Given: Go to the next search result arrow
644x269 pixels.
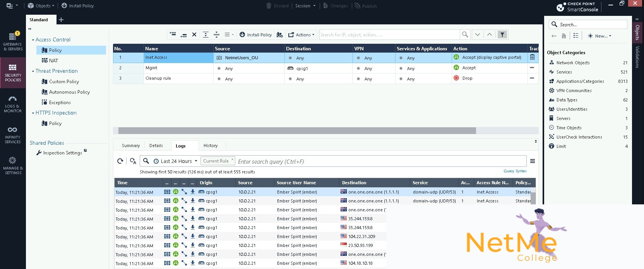Looking at the screenshot, I should pyautogui.click(x=478, y=34).
